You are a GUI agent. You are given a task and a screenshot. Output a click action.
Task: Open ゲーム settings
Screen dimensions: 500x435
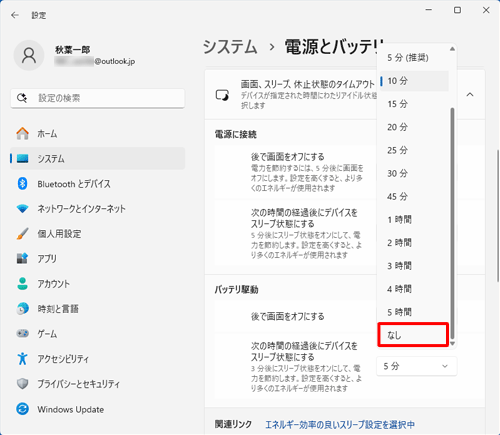click(97, 334)
